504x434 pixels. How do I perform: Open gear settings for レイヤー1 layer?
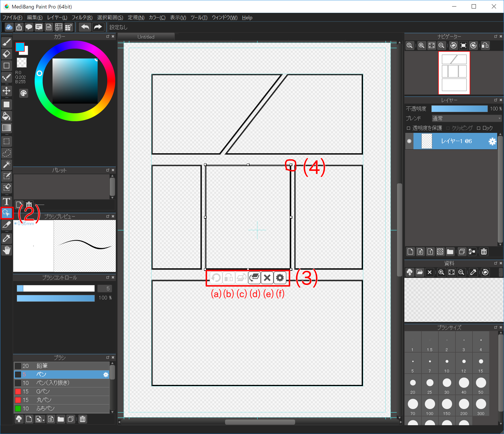[492, 141]
